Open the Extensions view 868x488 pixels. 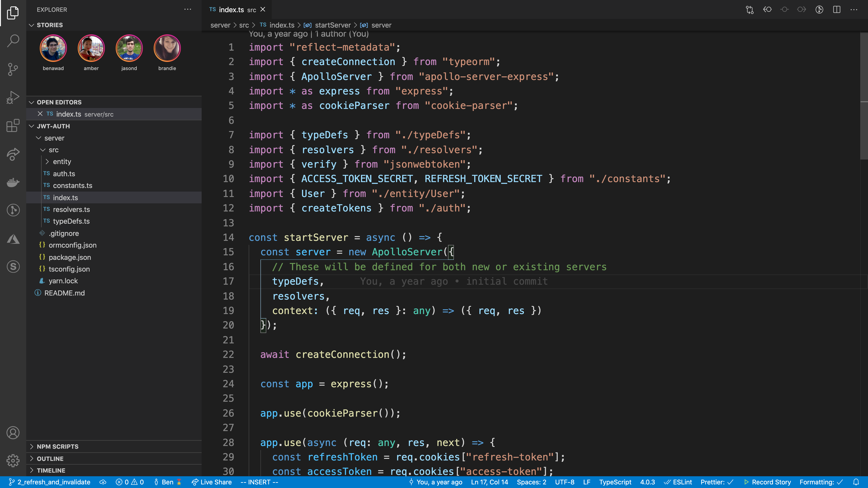pos(13,126)
